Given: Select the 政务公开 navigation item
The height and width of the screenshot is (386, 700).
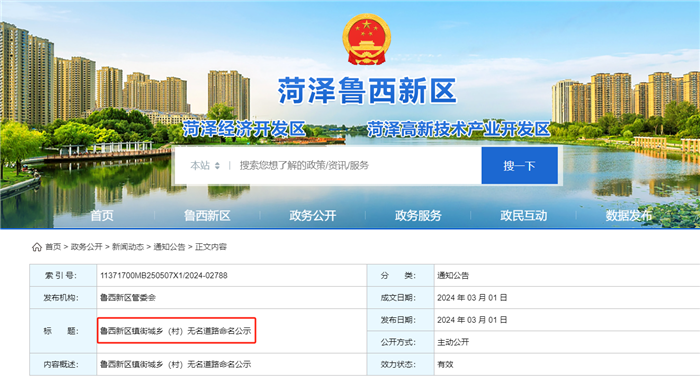Looking at the screenshot, I should coord(312,216).
